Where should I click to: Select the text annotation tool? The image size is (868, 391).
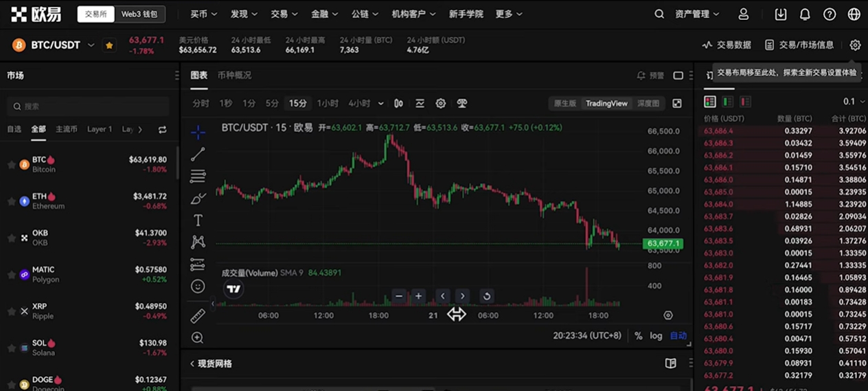pos(198,221)
